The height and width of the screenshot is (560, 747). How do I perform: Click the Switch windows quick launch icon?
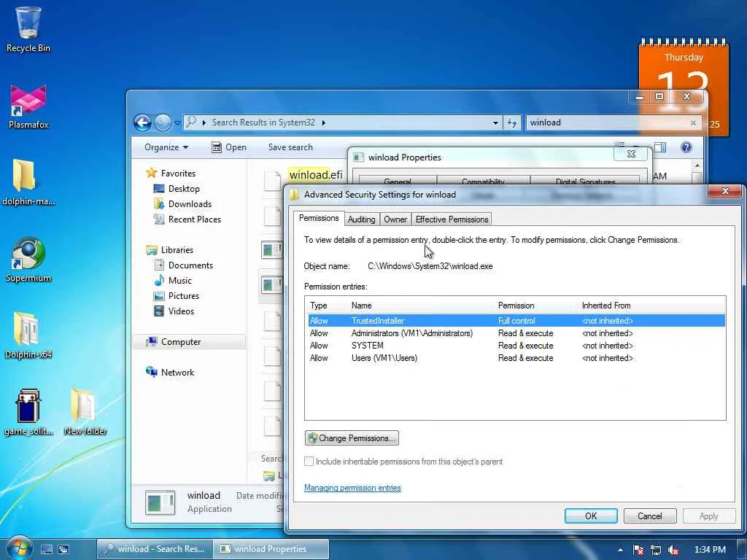coord(63,549)
